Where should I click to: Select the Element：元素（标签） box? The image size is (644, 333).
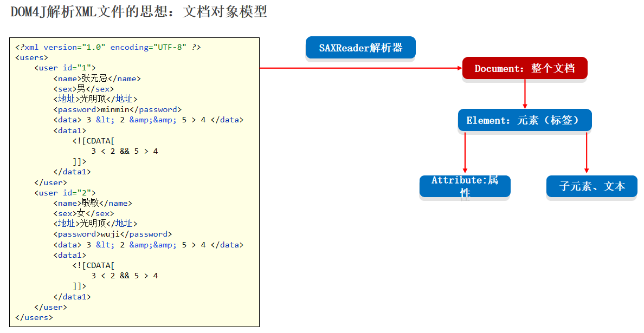click(x=525, y=120)
